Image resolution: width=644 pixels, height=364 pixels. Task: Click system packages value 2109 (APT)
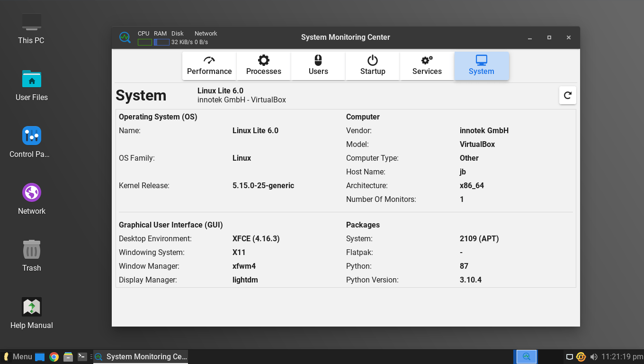click(479, 238)
